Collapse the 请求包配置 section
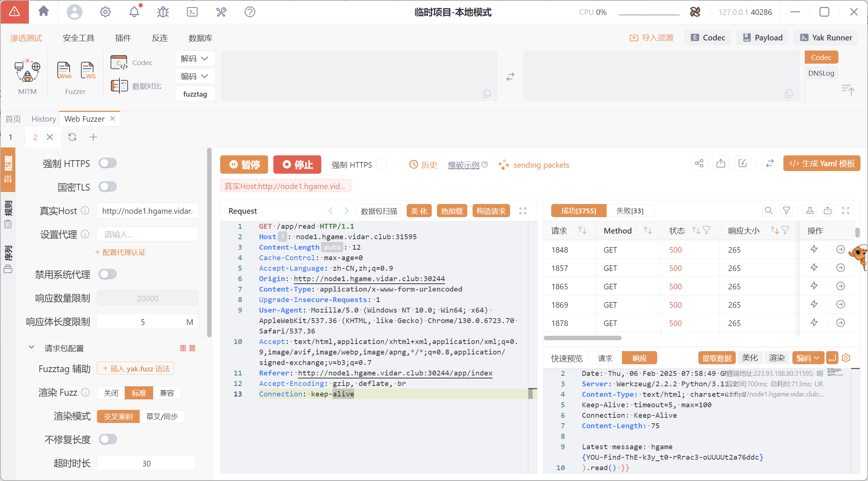The image size is (868, 481). (x=31, y=348)
